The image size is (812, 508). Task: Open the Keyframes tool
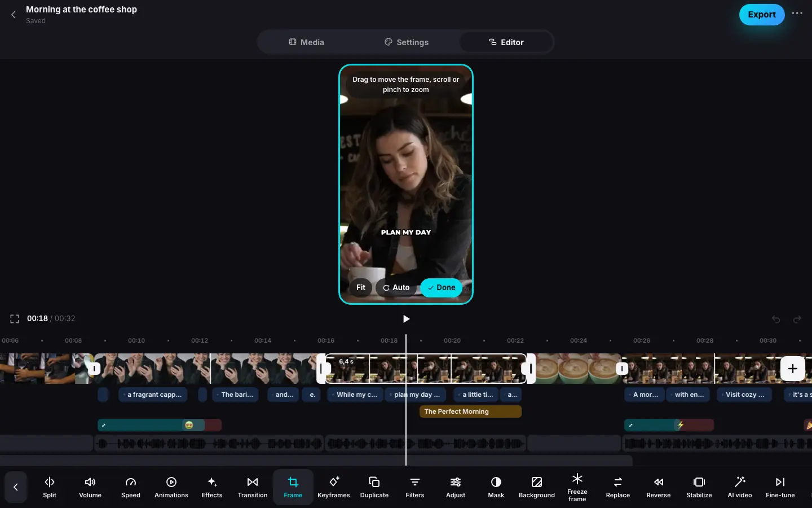(x=334, y=487)
